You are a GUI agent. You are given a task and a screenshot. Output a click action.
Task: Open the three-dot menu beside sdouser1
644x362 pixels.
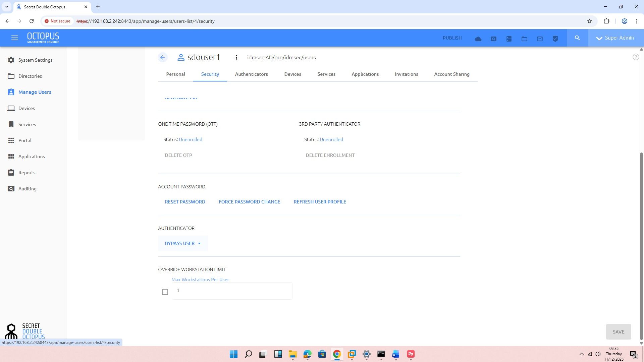(236, 57)
